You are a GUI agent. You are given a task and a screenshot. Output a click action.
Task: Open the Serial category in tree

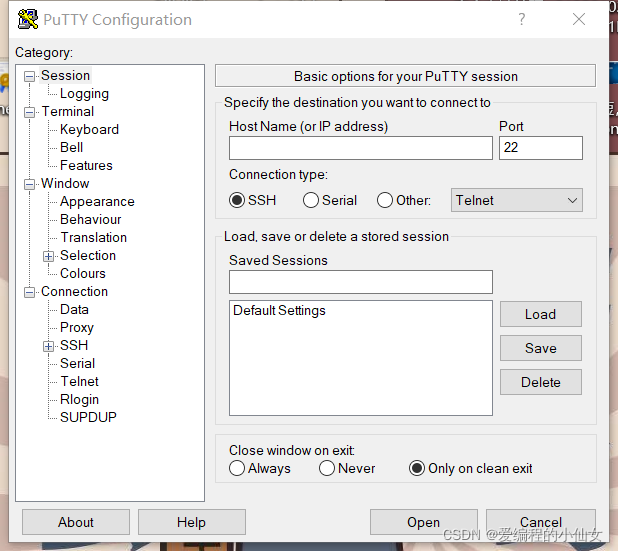[x=78, y=363]
